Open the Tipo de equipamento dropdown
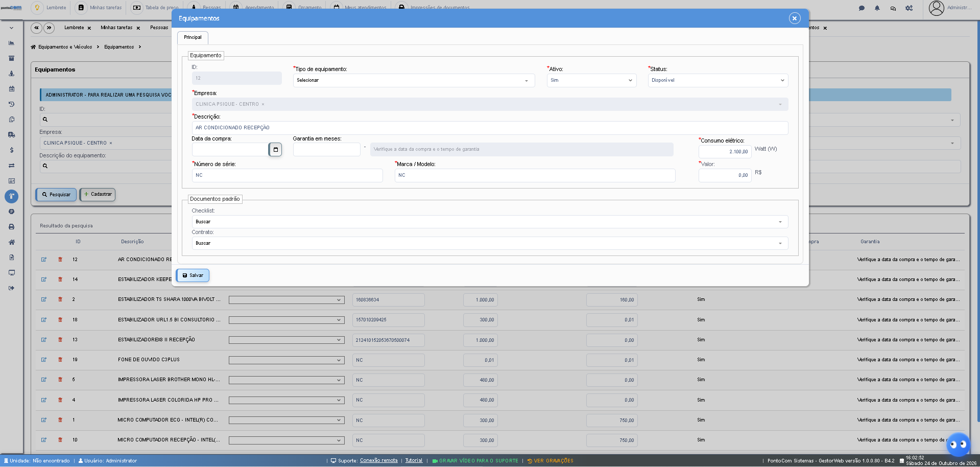Viewport: 980px width, 467px height. (x=414, y=80)
